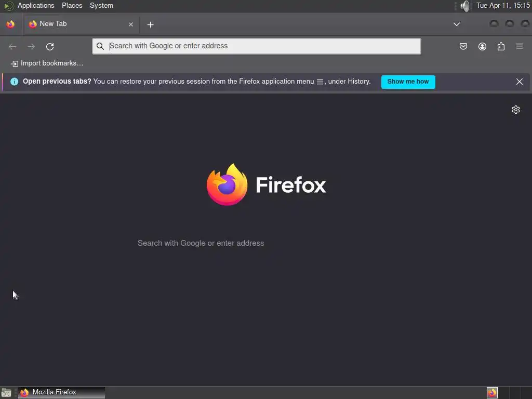The image size is (532, 399).
Task: Open the System menu
Action: [101, 5]
